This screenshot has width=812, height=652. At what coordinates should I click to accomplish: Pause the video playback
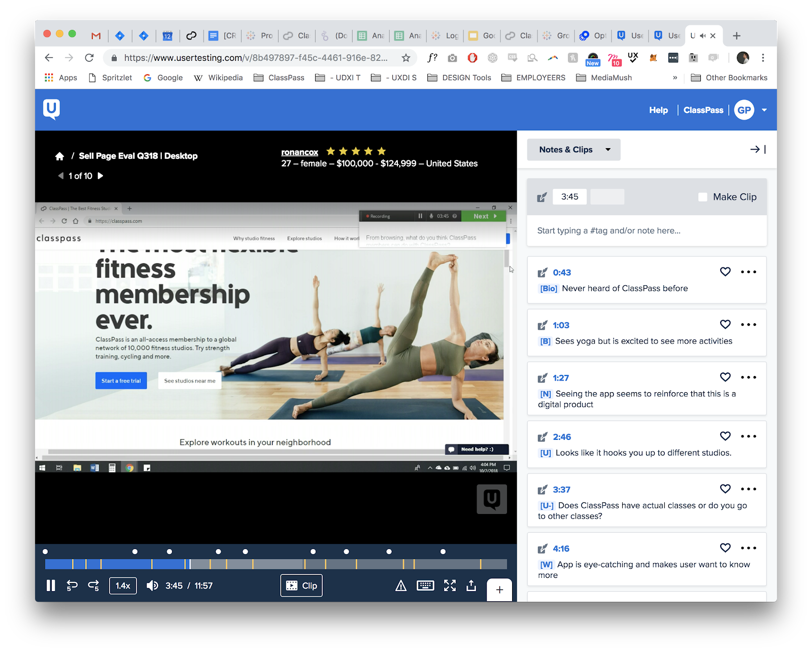(x=51, y=586)
